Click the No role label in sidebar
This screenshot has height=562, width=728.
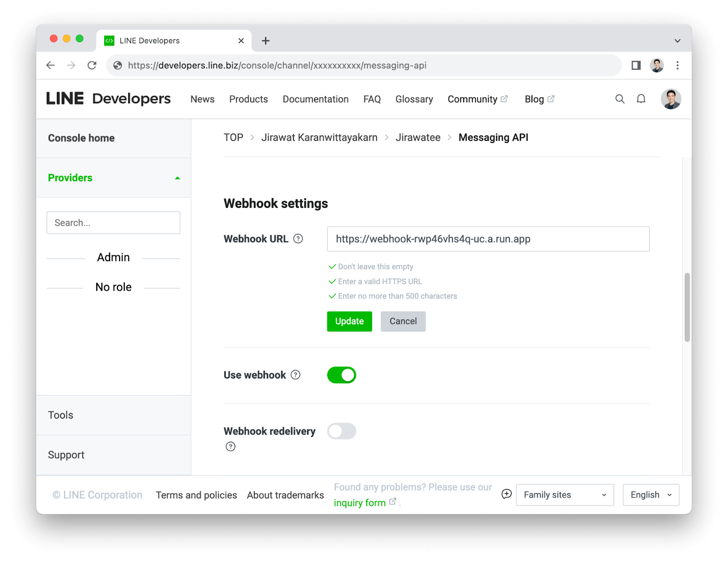point(113,287)
